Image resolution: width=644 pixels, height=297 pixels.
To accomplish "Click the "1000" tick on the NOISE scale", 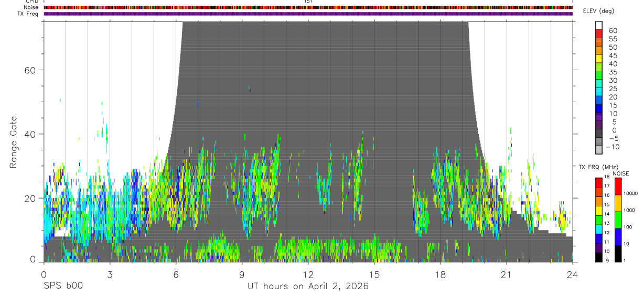I will click(629, 210).
